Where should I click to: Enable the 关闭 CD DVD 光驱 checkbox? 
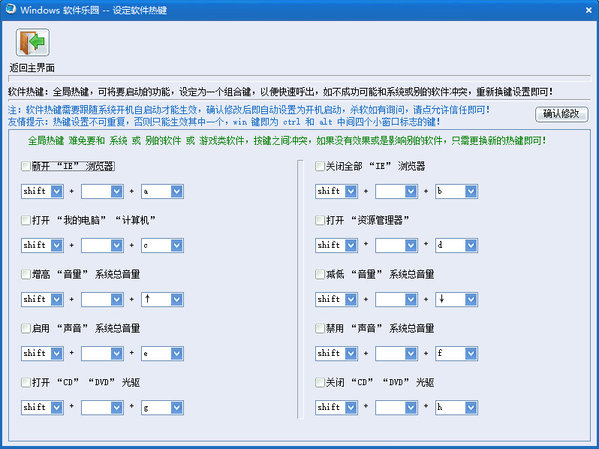point(320,382)
